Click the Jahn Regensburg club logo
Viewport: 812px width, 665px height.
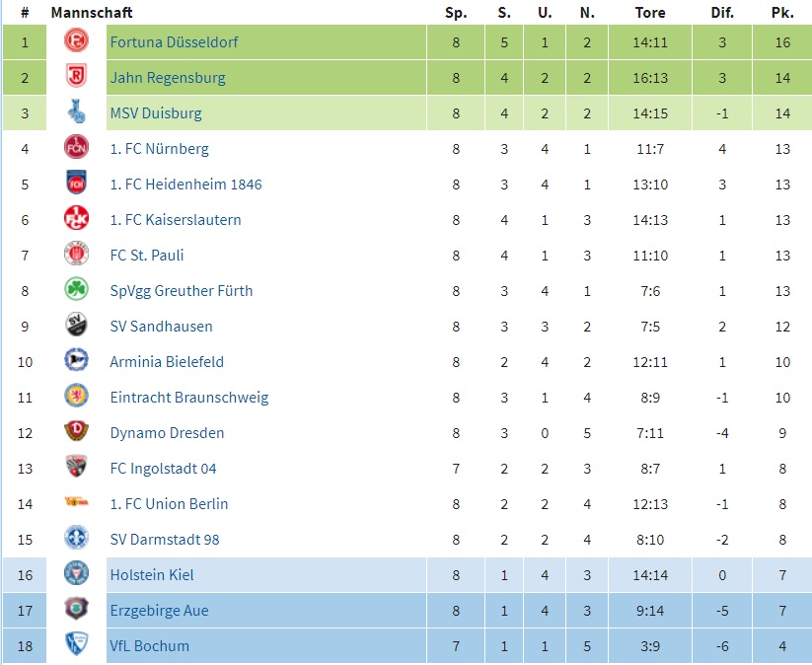point(76,77)
